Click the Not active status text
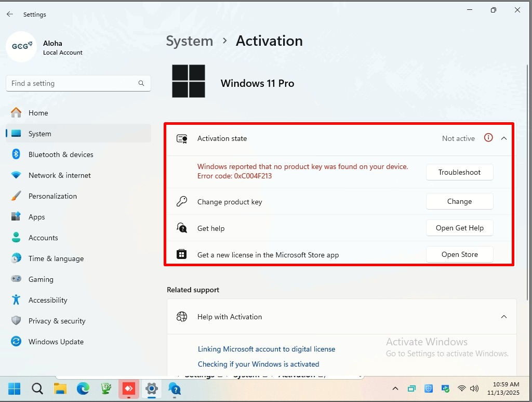Screen dimensions: 532x402 point(458,138)
